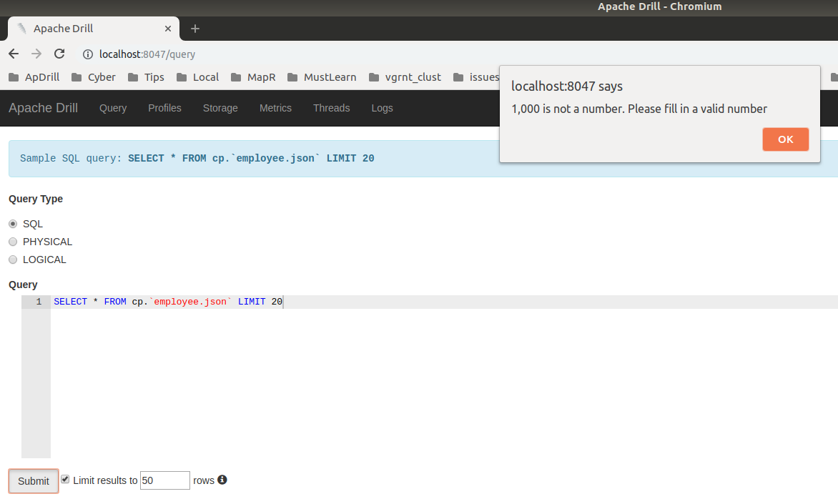The width and height of the screenshot is (838, 504).
Task: Click line number 1 in editor gutter
Action: [39, 302]
